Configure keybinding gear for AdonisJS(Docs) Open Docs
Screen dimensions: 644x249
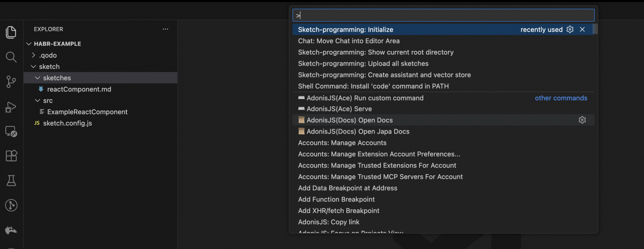click(582, 120)
